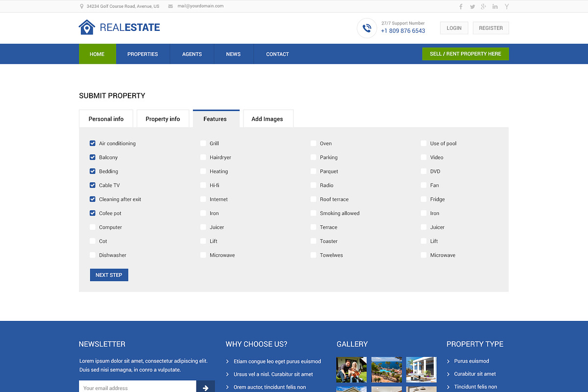Viewport: 588px width, 392px height.
Task: Open gallery thumbnail of seaside view
Action: (x=387, y=369)
